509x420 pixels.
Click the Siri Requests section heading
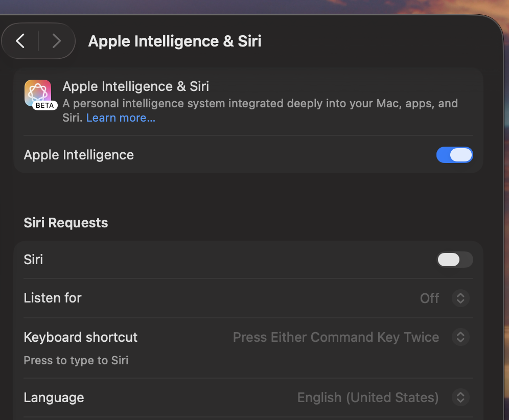[66, 223]
